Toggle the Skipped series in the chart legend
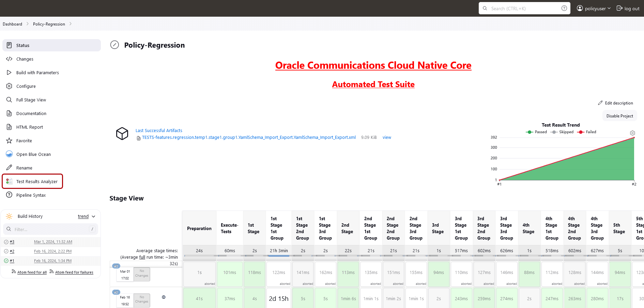Screen dimensions: 644x308 click(x=562, y=132)
